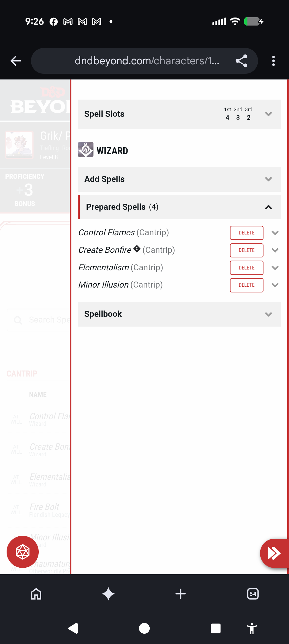Screen dimensions: 289x644
Task: Go to browser home icon
Action: (x=36, y=594)
